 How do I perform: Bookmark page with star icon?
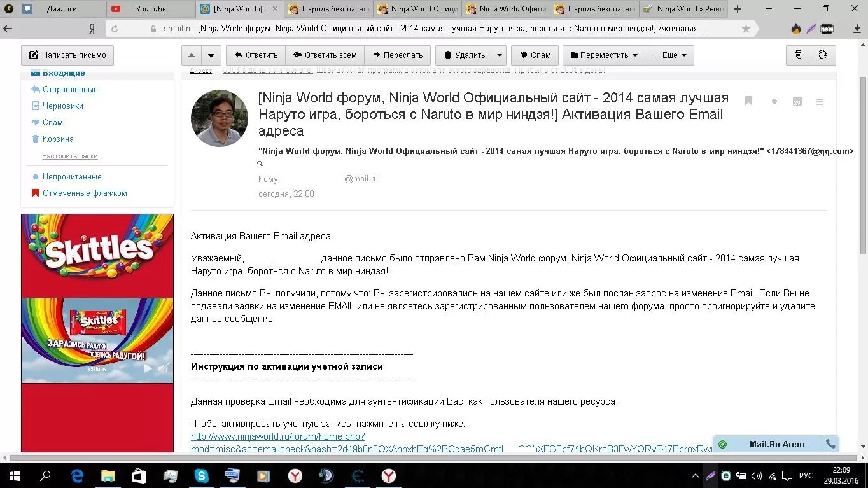pos(746,29)
